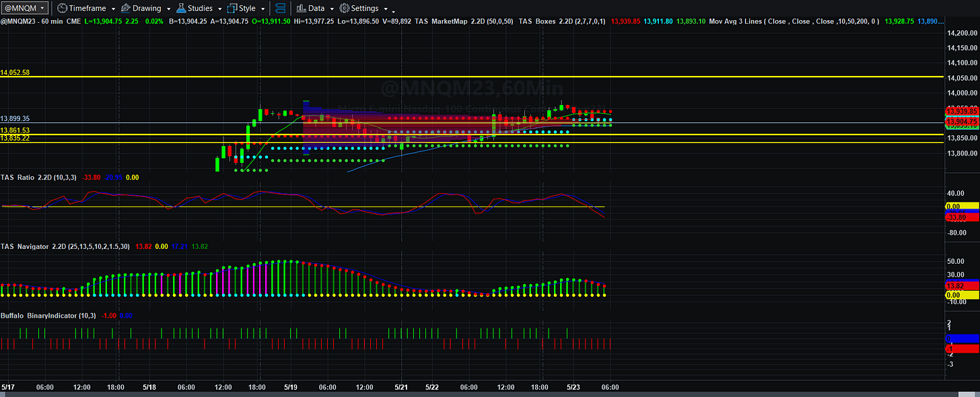Click the blue stacked-panels toolbar icon
The image size is (980, 397).
click(281, 9)
